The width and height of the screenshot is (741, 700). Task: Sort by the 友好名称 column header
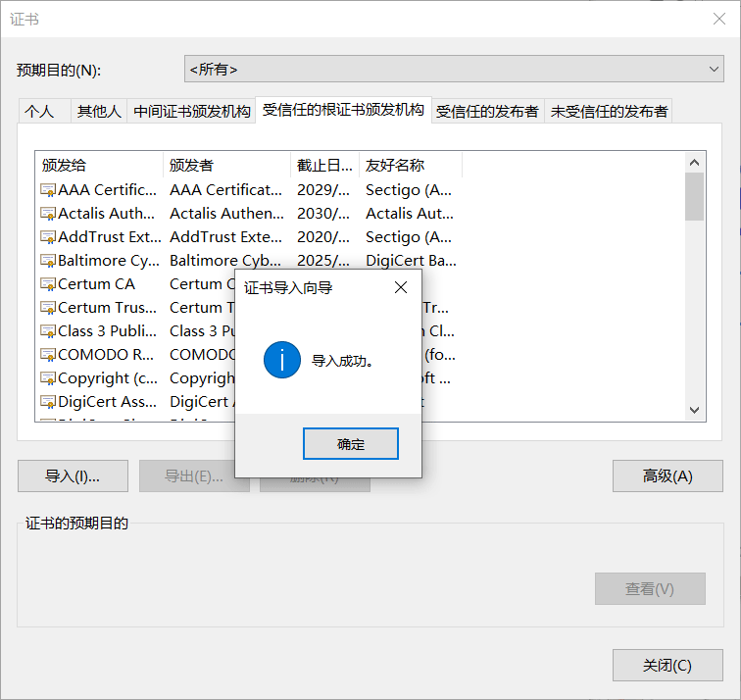(411, 165)
